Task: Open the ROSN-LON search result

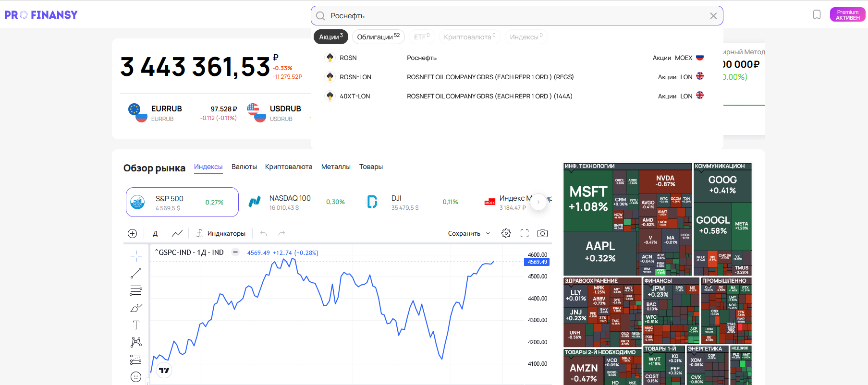Action: [514, 77]
